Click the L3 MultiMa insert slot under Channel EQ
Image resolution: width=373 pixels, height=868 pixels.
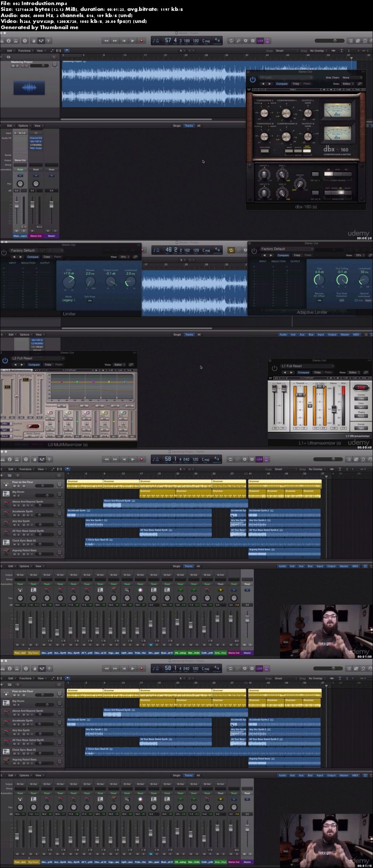[x=36, y=145]
